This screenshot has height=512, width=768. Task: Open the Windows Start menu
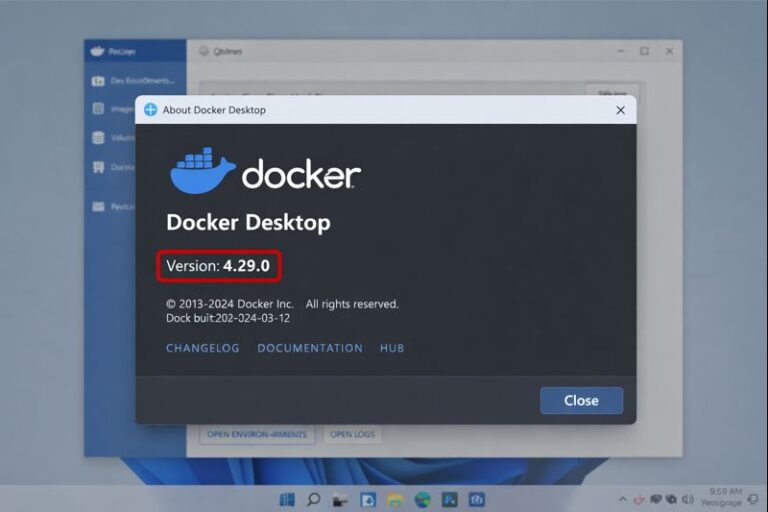click(287, 499)
